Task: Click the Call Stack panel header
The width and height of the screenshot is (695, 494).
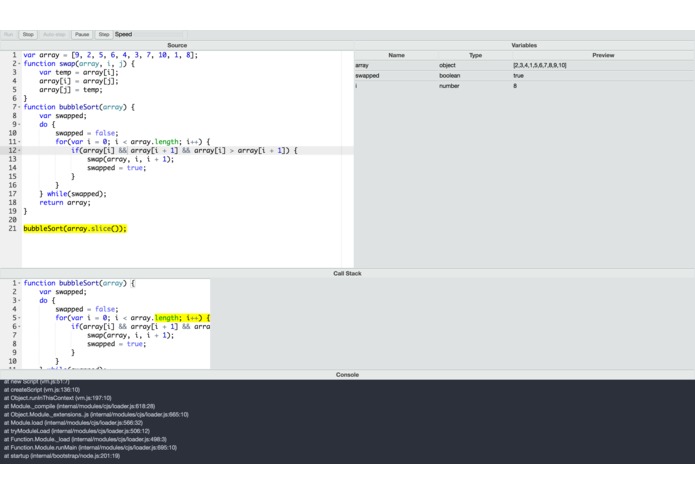Action: tap(347, 273)
